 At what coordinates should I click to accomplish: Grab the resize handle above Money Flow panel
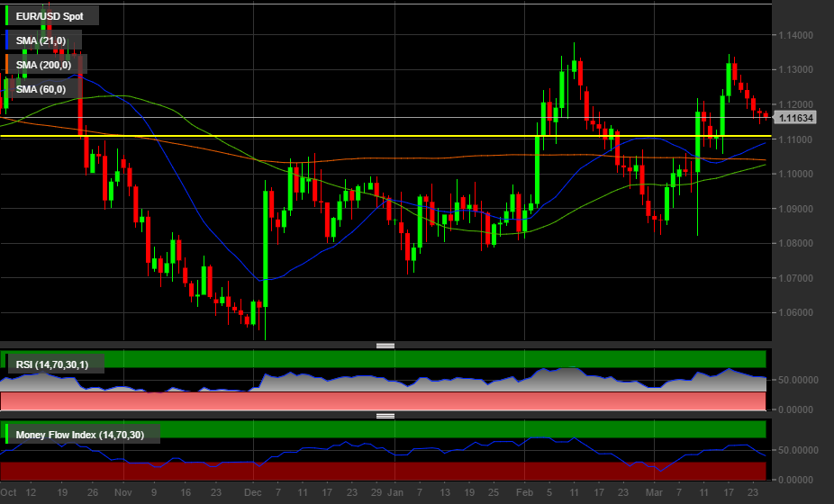tap(385, 416)
